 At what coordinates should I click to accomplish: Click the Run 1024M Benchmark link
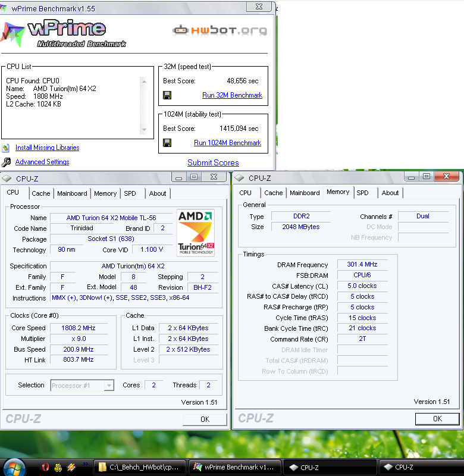pyautogui.click(x=227, y=143)
